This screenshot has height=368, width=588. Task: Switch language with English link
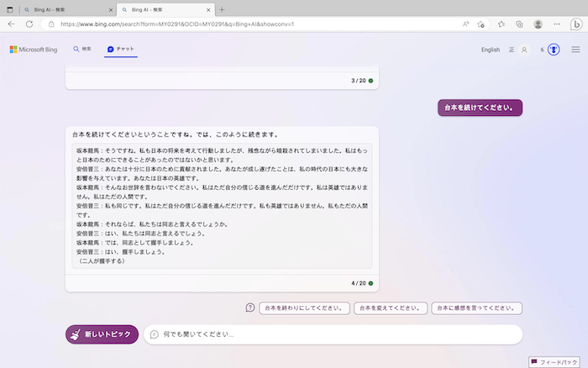(490, 50)
